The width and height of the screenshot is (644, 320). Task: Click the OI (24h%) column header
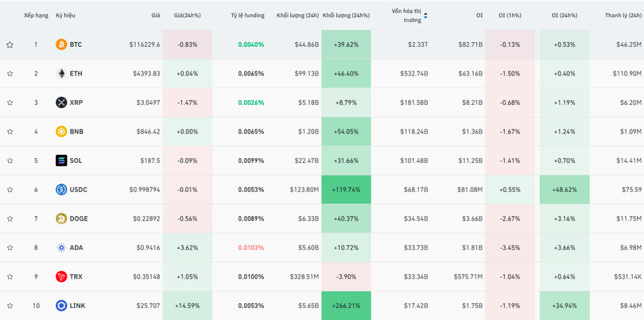(565, 15)
